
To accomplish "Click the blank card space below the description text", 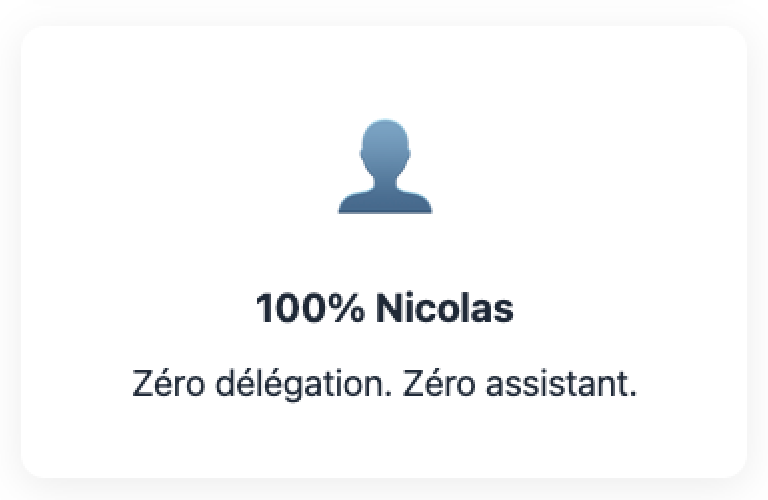I will click(x=384, y=440).
